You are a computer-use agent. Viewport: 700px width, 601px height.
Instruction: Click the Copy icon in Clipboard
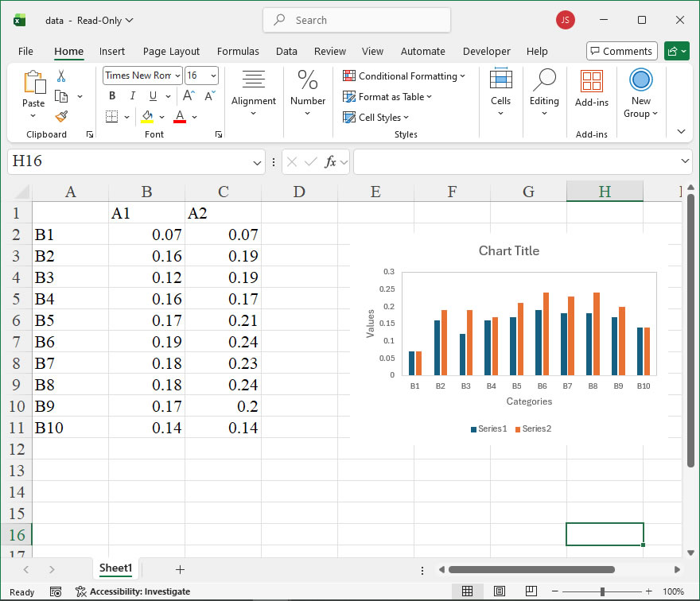coord(61,96)
